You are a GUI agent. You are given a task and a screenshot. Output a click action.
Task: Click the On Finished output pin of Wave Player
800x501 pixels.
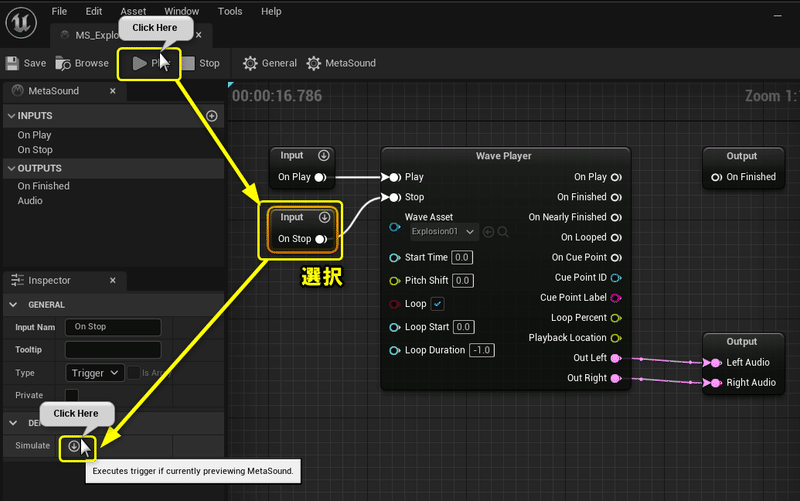tap(616, 197)
